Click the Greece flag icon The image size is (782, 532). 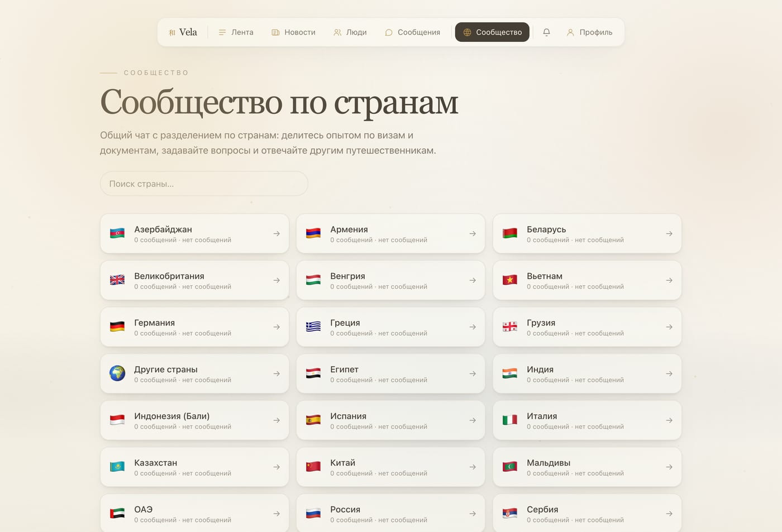point(313,327)
